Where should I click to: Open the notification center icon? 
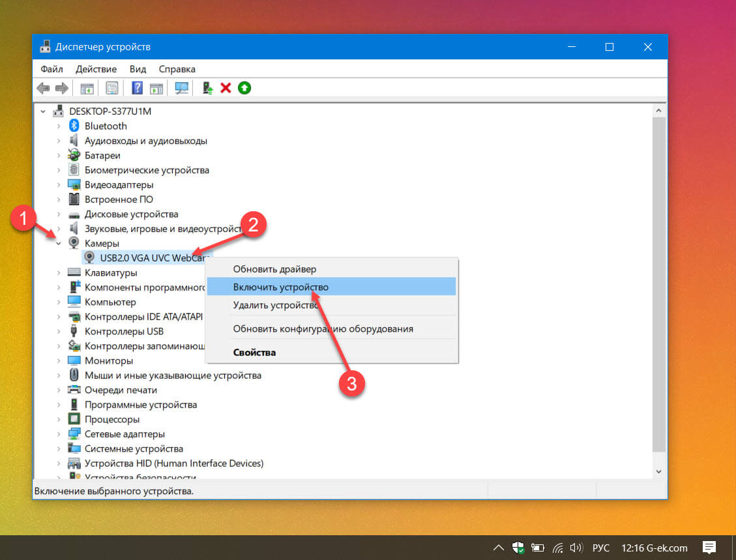(709, 548)
